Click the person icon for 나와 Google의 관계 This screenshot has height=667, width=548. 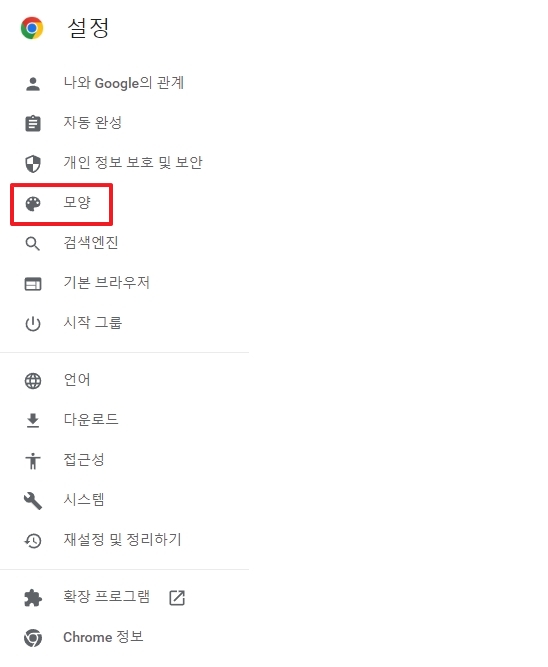[33, 84]
